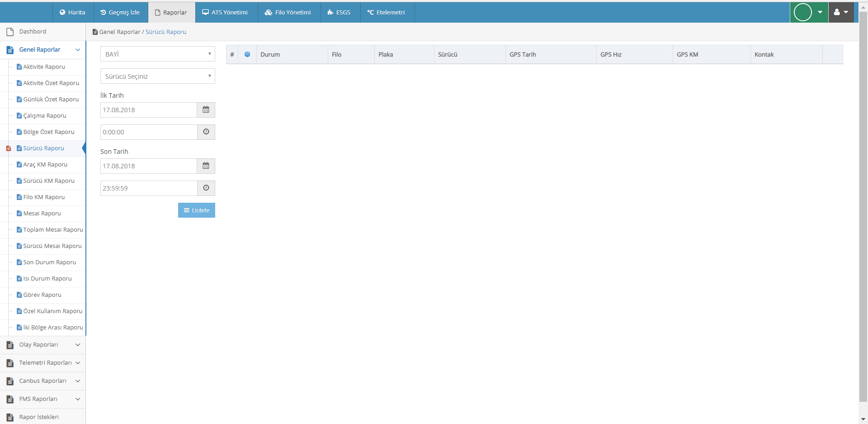Open the clock picker for 0:00:00
This screenshot has width=868, height=424.
click(206, 132)
